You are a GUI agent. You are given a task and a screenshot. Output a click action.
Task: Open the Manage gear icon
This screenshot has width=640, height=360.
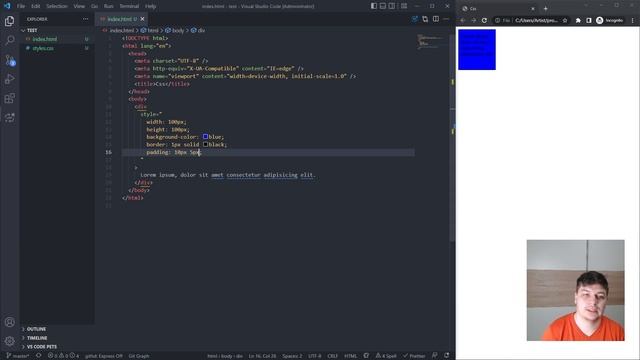(x=9, y=341)
